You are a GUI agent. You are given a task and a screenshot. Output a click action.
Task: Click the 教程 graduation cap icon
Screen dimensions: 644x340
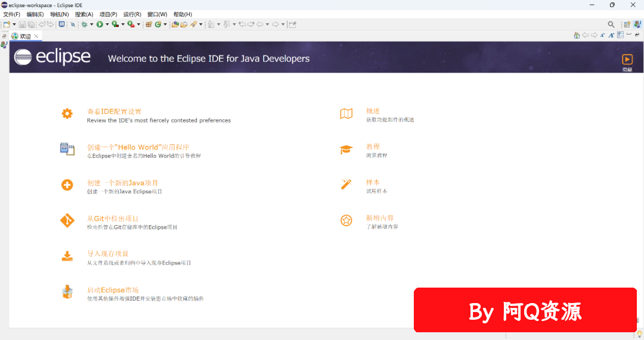(346, 149)
